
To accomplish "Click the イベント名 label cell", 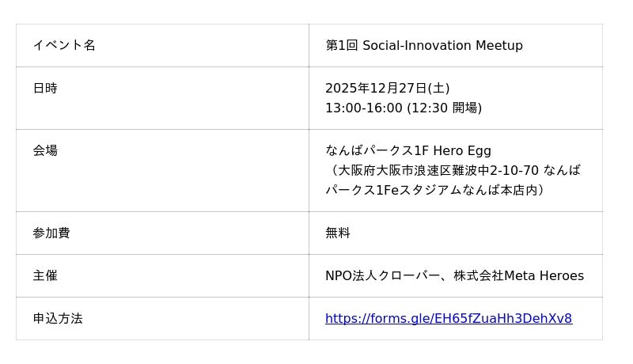I will click(64, 45).
